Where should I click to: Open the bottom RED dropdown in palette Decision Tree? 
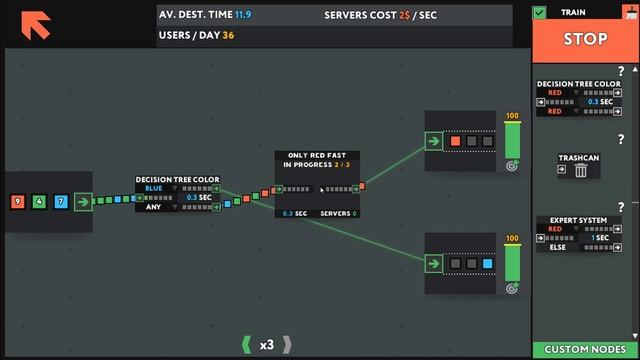point(576,111)
